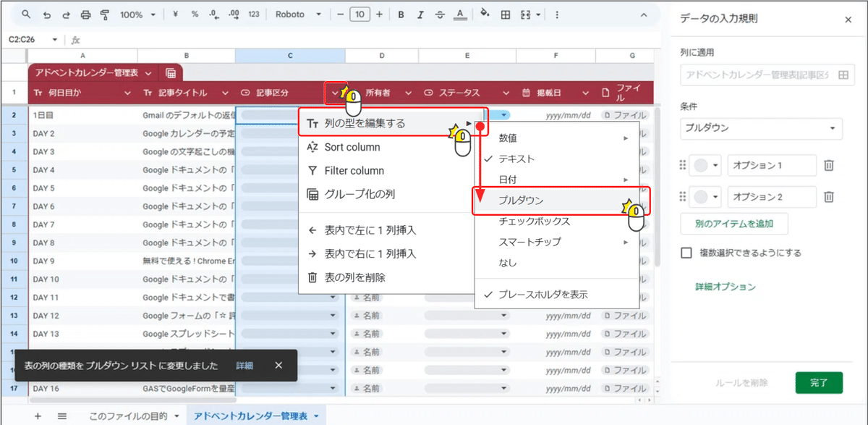The image size is (868, 425).
Task: Open the 条件 プルダウン combo box
Action: click(762, 128)
